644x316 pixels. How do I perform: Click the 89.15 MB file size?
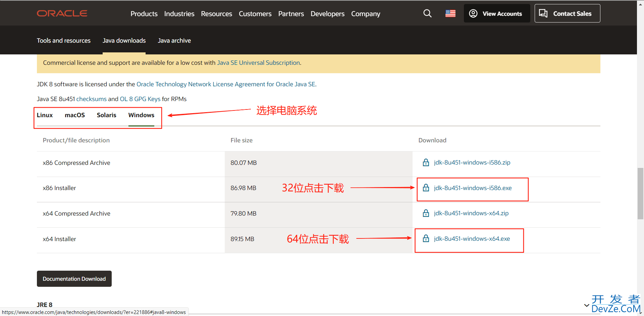[x=242, y=239]
